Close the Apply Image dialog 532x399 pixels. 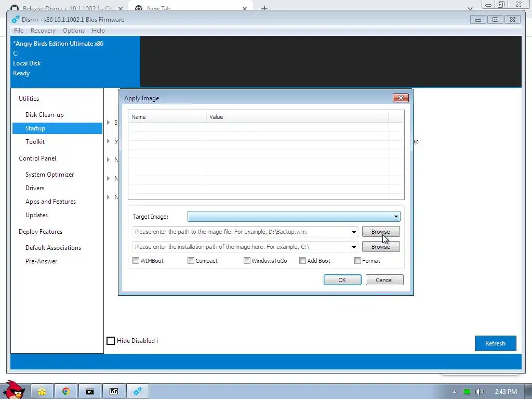401,98
